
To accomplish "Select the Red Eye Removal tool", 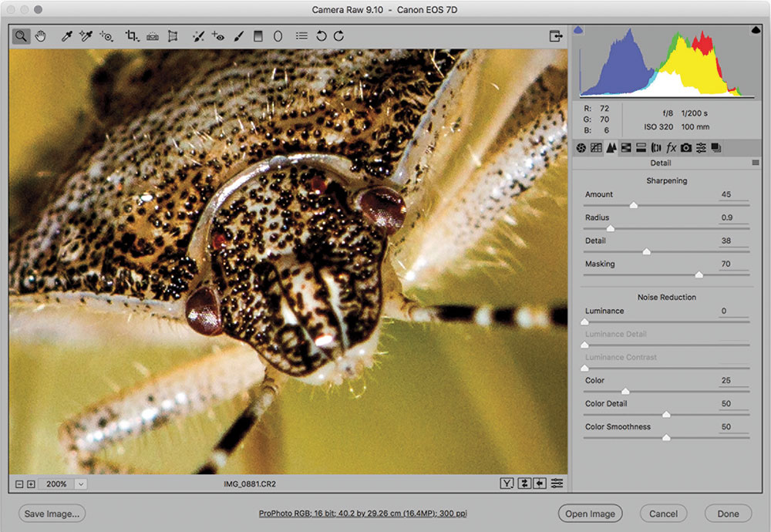I will click(217, 35).
